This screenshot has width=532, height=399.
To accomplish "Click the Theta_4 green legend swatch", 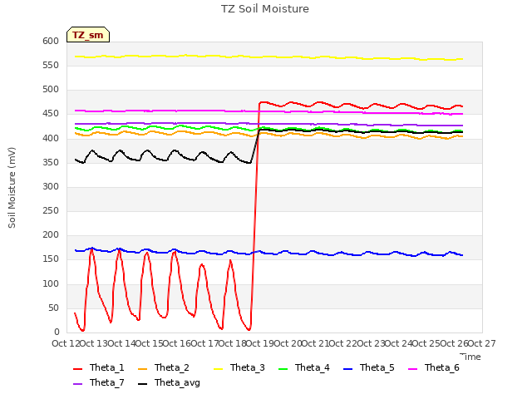I will [x=283, y=369].
